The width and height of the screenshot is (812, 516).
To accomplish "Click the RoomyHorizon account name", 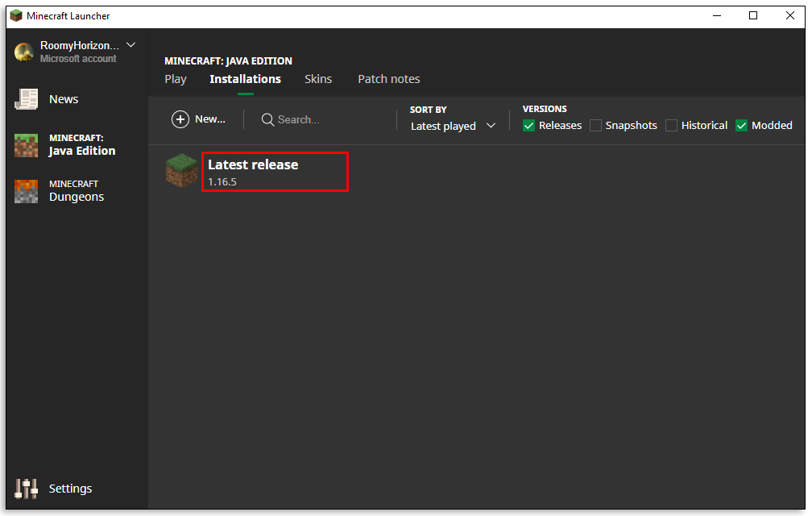I will click(80, 46).
